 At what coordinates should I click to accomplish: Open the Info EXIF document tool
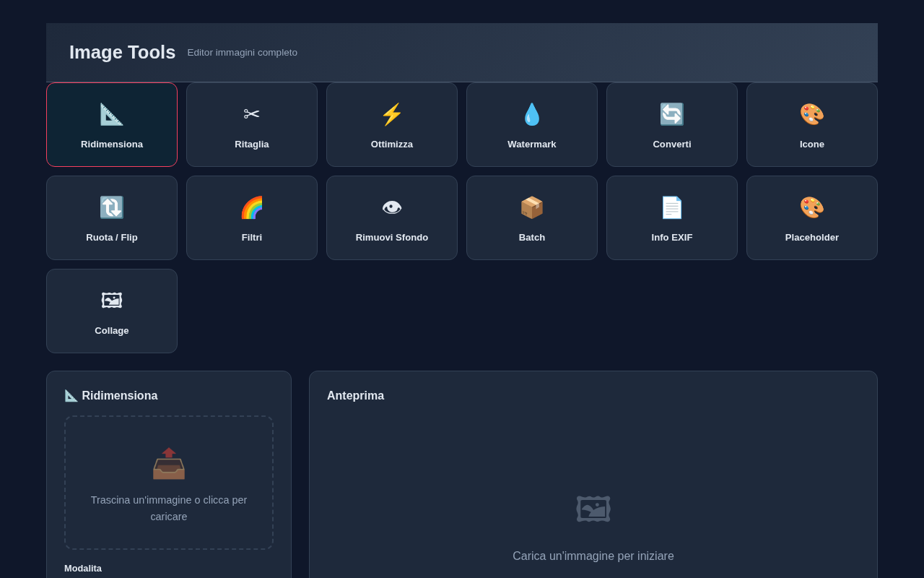tap(671, 217)
